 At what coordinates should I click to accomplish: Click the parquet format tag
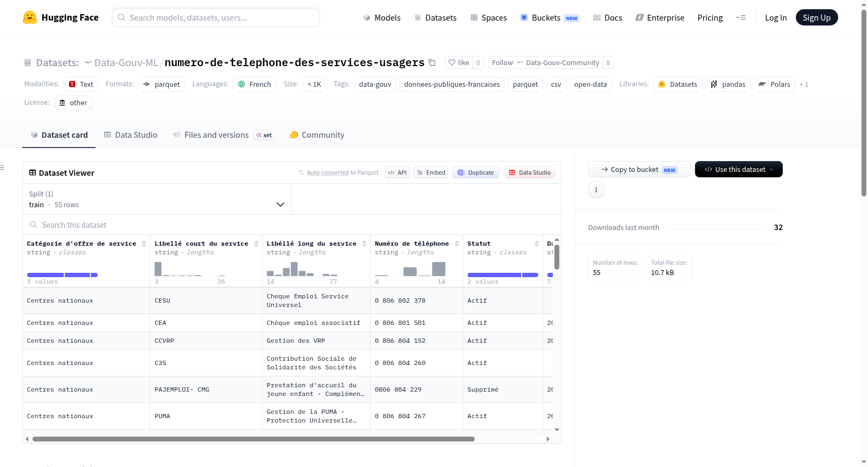tap(161, 84)
